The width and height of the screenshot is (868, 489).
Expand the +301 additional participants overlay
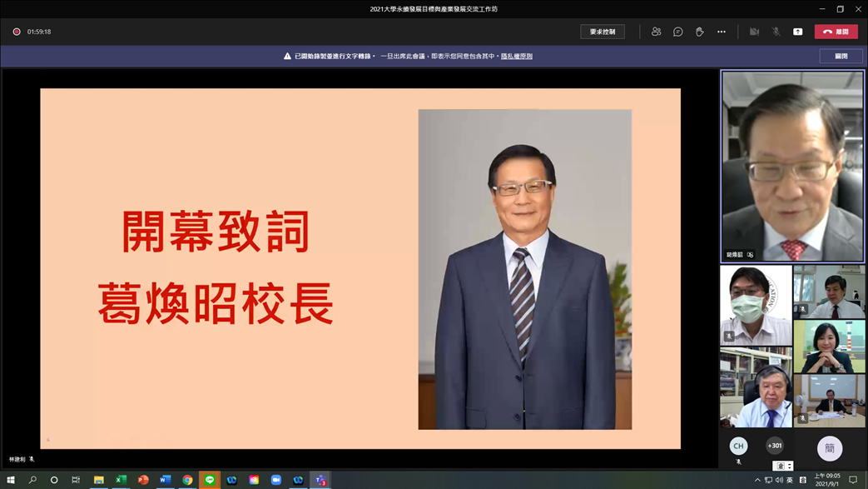click(774, 445)
